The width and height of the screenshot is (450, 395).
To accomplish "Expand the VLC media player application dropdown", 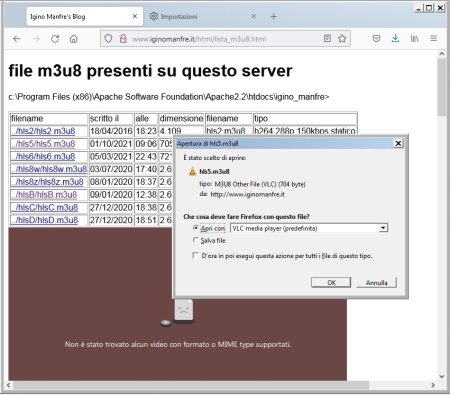I will coord(383,228).
